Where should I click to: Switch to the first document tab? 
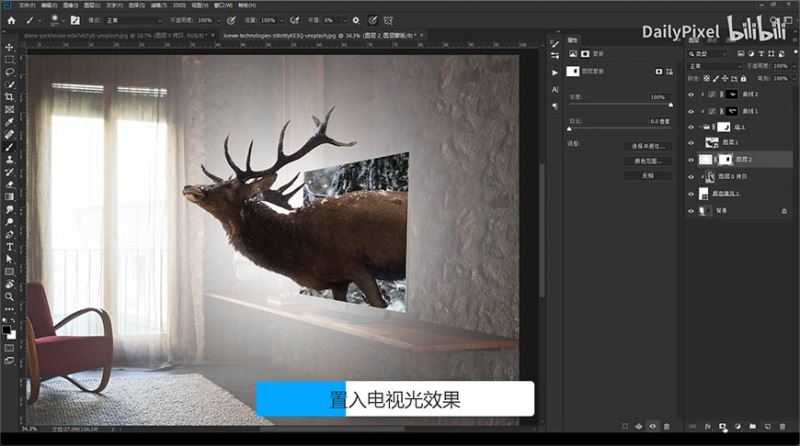coord(60,34)
